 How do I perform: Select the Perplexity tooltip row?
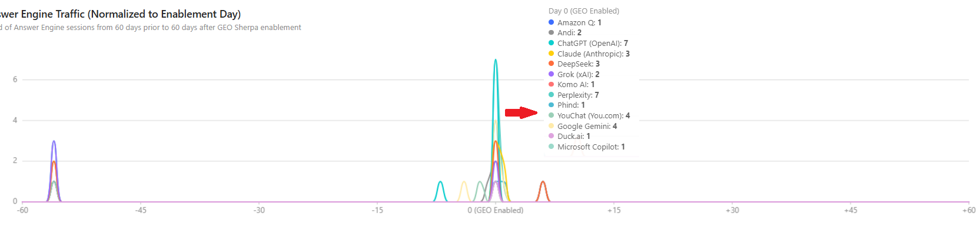(x=573, y=95)
